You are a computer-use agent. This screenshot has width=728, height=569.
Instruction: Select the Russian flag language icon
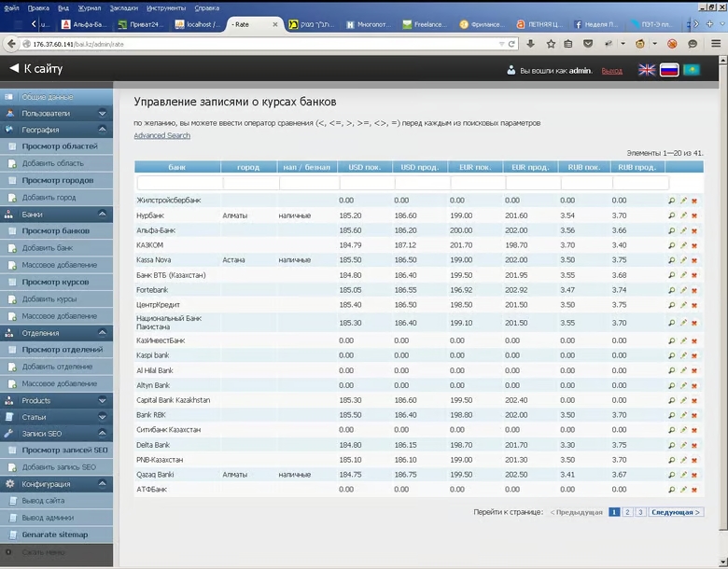[669, 70]
